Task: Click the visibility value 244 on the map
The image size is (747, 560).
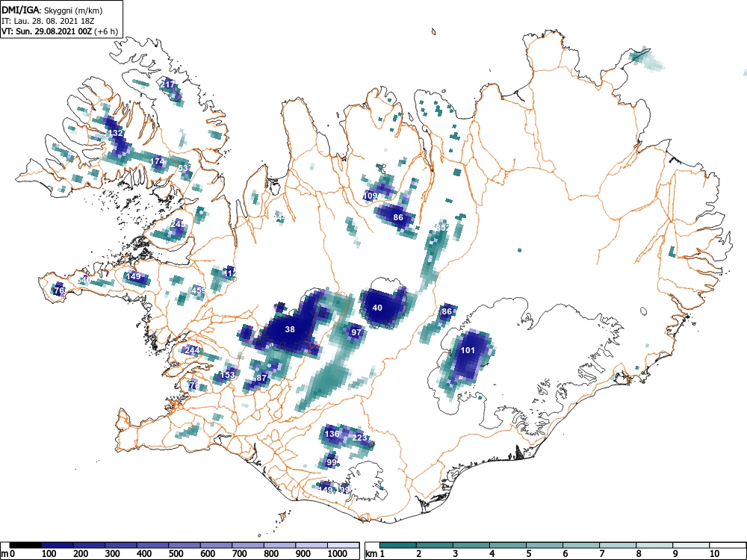Action: tap(192, 350)
